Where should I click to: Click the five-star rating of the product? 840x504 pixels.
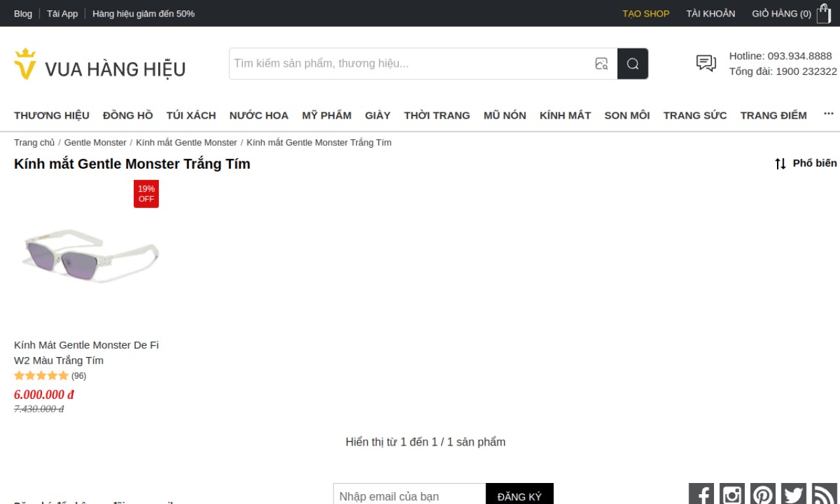41,376
